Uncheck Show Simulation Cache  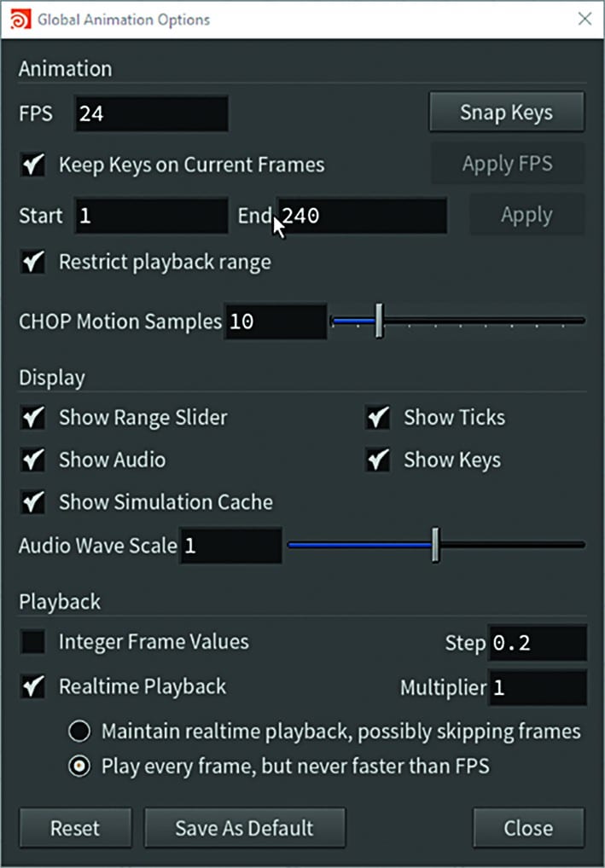pyautogui.click(x=32, y=502)
